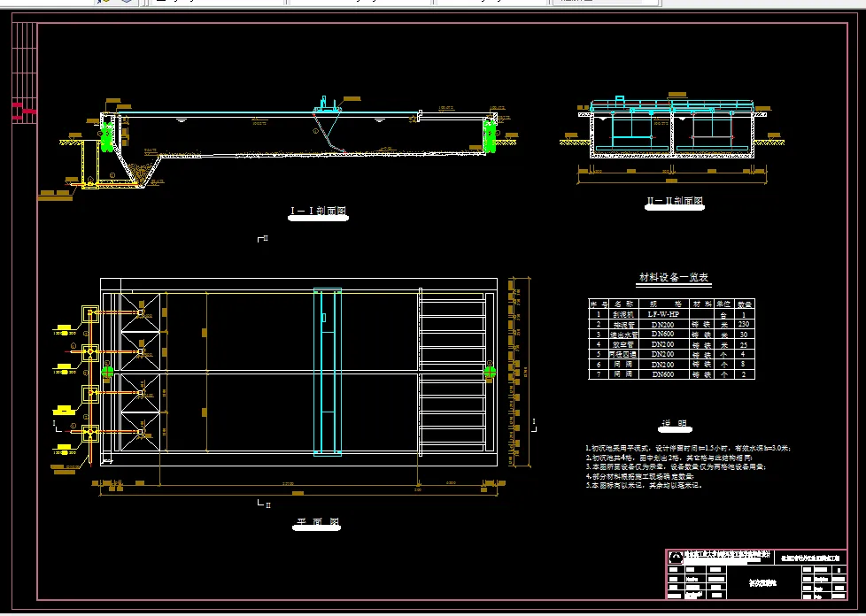Click the drawing title block at bottom right

point(756,574)
